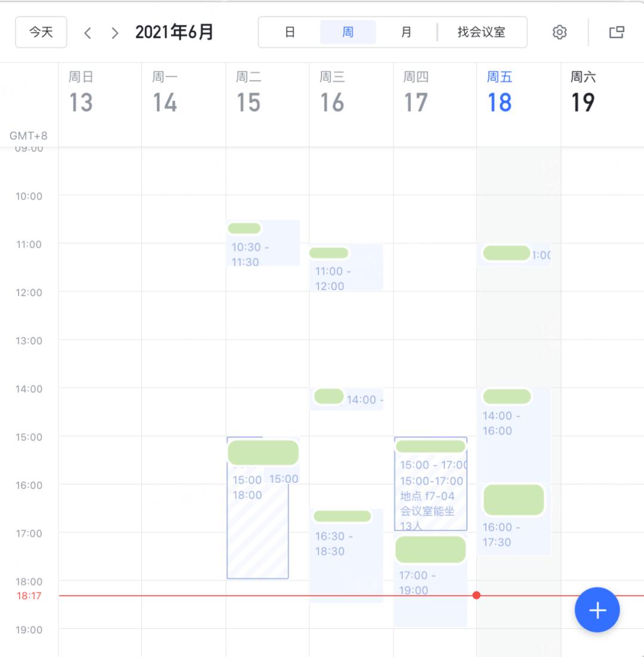
Task: Select the currently active 周 view tab
Action: click(348, 32)
